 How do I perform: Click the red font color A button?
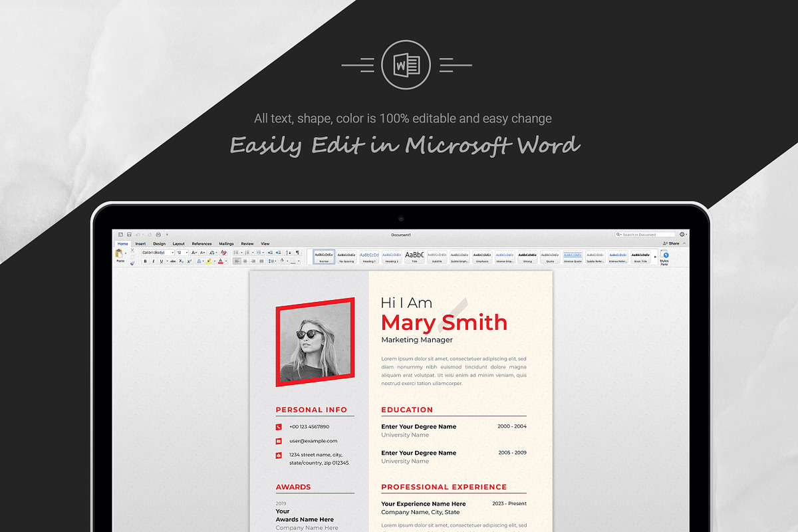click(x=221, y=261)
